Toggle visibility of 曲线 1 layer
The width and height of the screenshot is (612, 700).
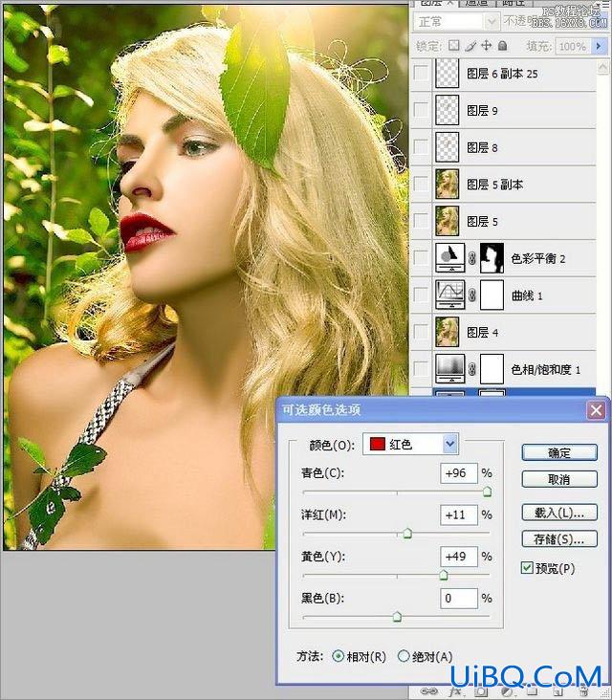coord(421,295)
